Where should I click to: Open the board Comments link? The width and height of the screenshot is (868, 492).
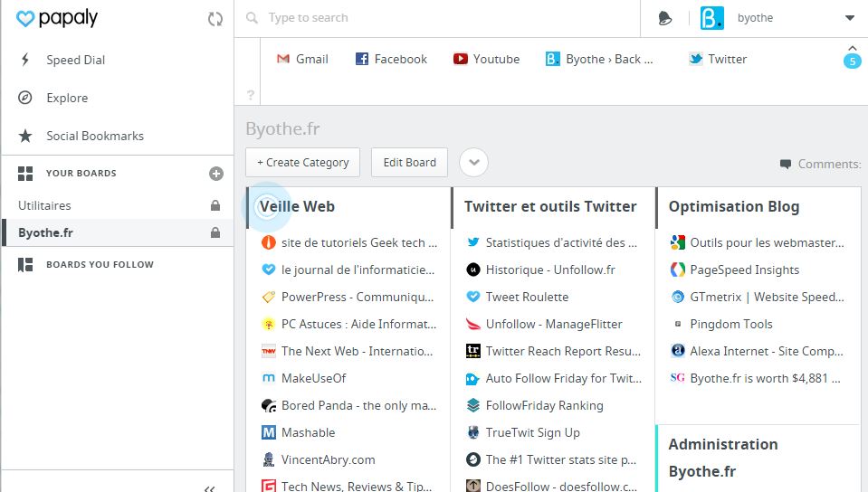[x=820, y=164]
